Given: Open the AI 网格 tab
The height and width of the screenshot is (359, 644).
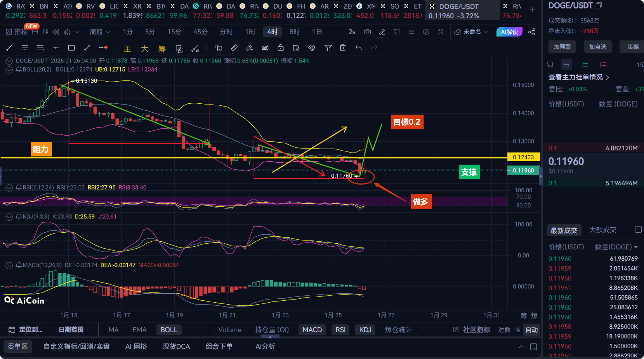Looking at the screenshot, I should (x=136, y=346).
